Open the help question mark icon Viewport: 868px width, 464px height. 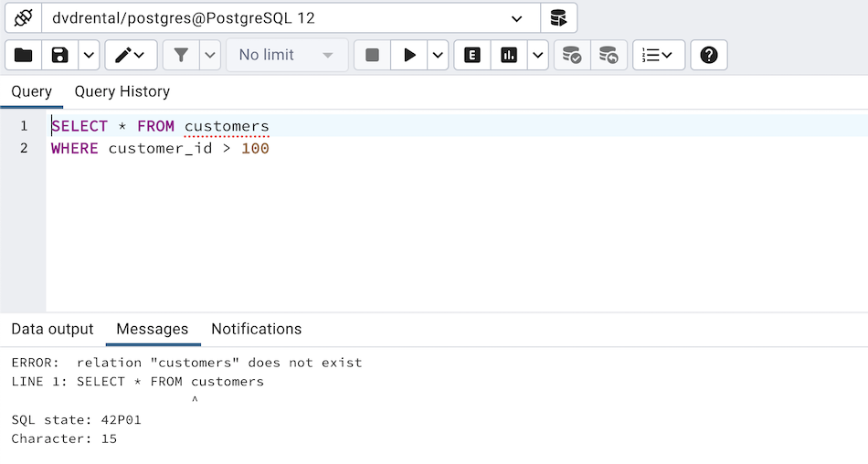coord(709,55)
